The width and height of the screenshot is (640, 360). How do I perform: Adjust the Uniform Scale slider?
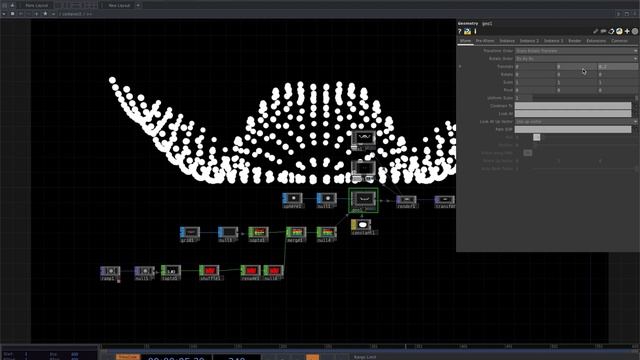(585, 98)
